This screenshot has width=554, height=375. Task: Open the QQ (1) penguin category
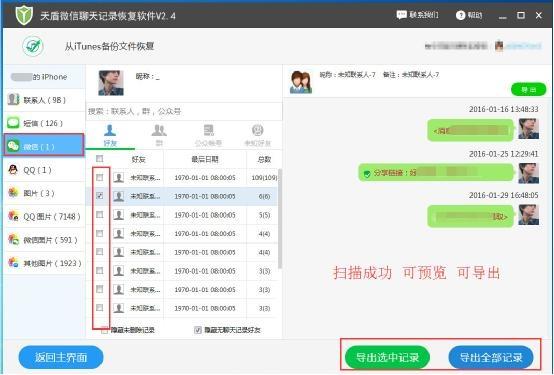pos(44,170)
